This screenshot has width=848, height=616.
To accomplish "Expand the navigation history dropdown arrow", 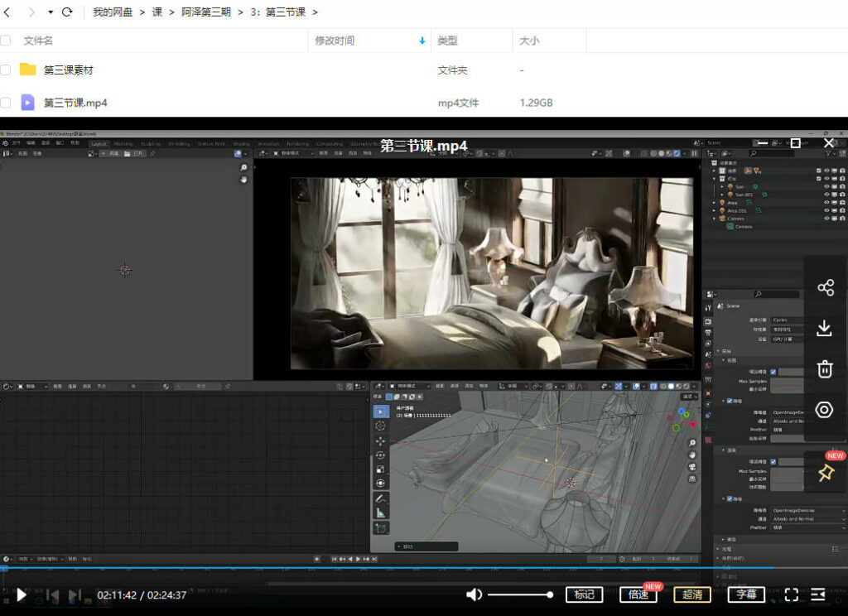I will [50, 12].
